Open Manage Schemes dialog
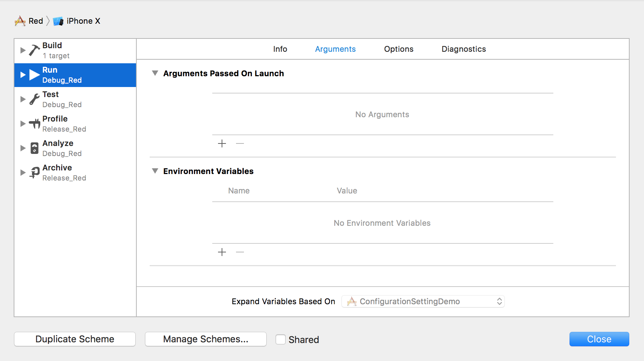Screen dimensions: 644x361 pyautogui.click(x=206, y=339)
